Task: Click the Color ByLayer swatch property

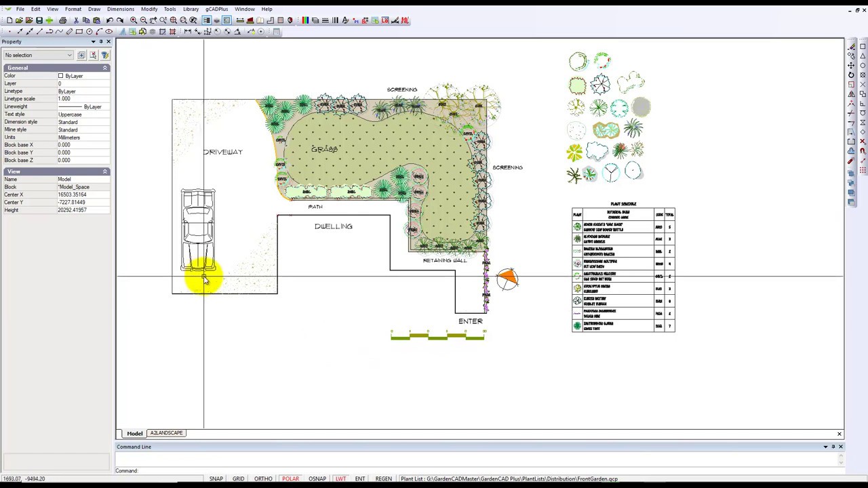Action: coord(71,76)
